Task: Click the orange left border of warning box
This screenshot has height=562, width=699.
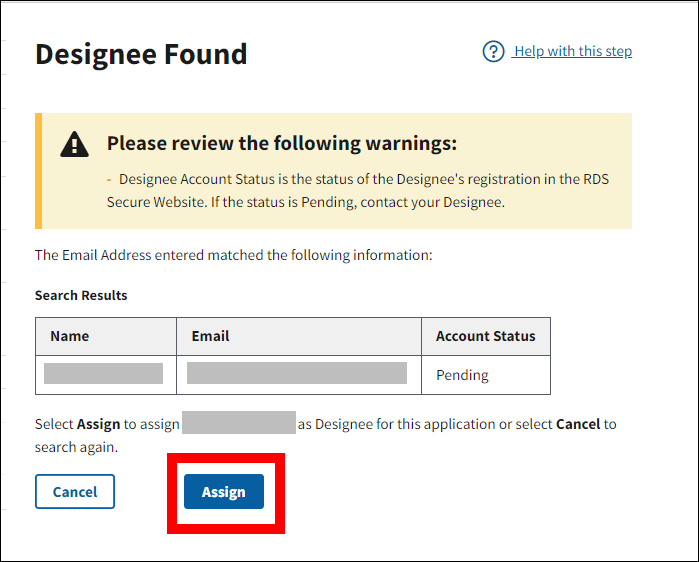Action: 38,171
